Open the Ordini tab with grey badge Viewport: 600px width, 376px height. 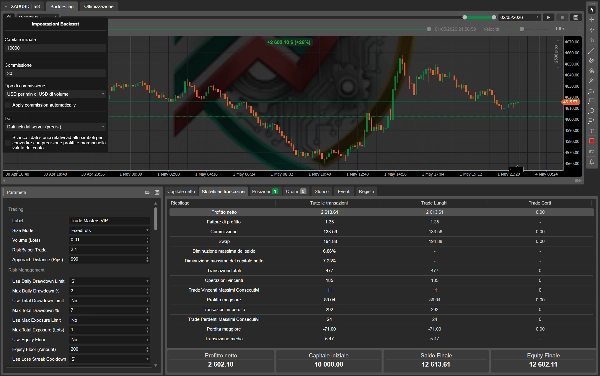point(296,192)
